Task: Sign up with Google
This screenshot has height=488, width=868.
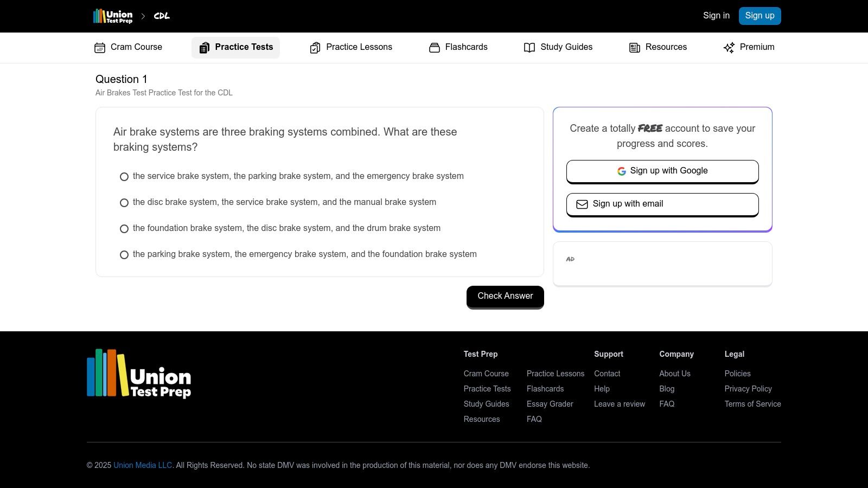Action: (662, 171)
